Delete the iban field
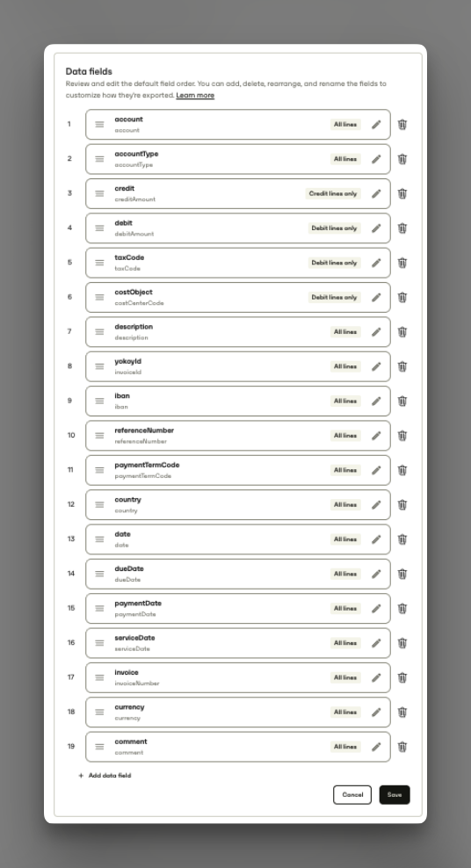This screenshot has width=471, height=868. tap(402, 401)
